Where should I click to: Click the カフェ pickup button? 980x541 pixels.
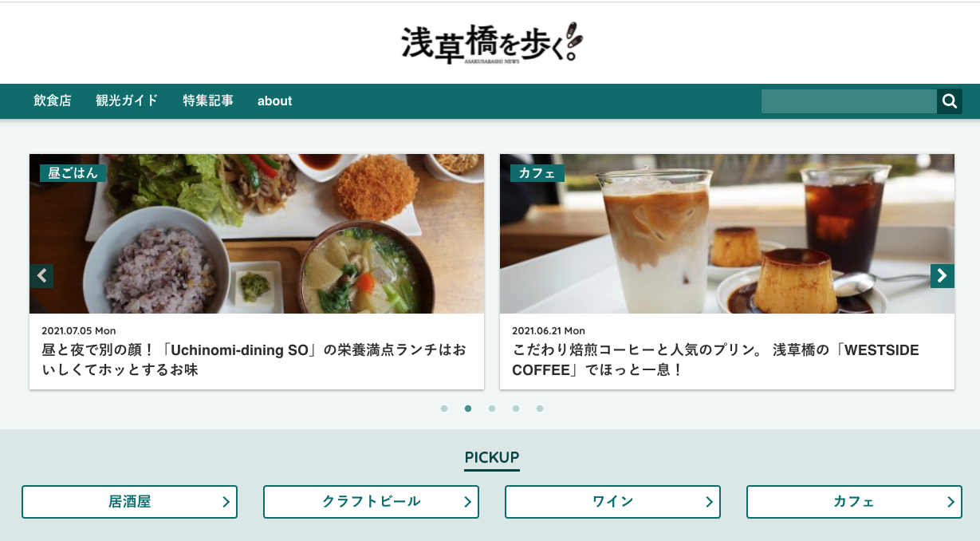[x=854, y=502]
